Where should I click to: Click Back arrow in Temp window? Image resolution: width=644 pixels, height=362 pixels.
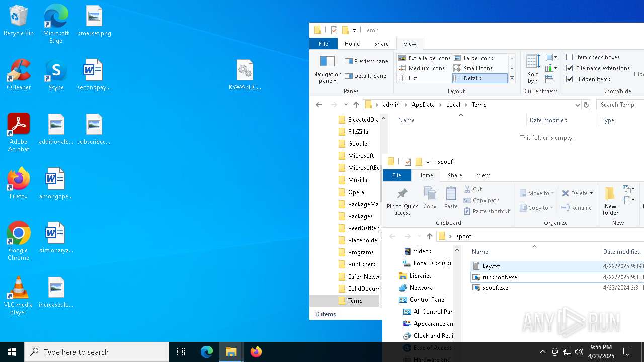tap(319, 105)
